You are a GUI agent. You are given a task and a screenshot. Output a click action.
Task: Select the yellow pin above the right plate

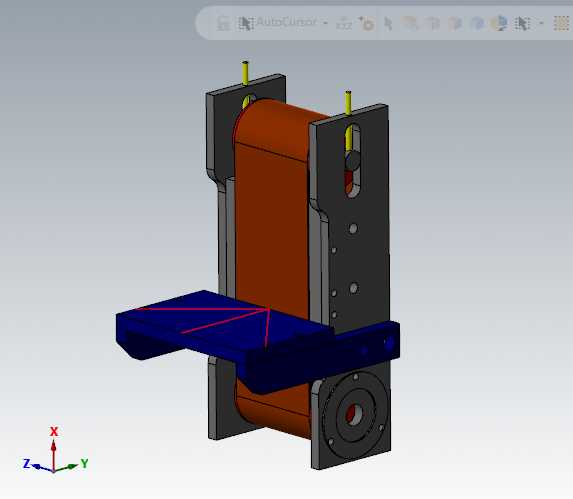pos(348,103)
